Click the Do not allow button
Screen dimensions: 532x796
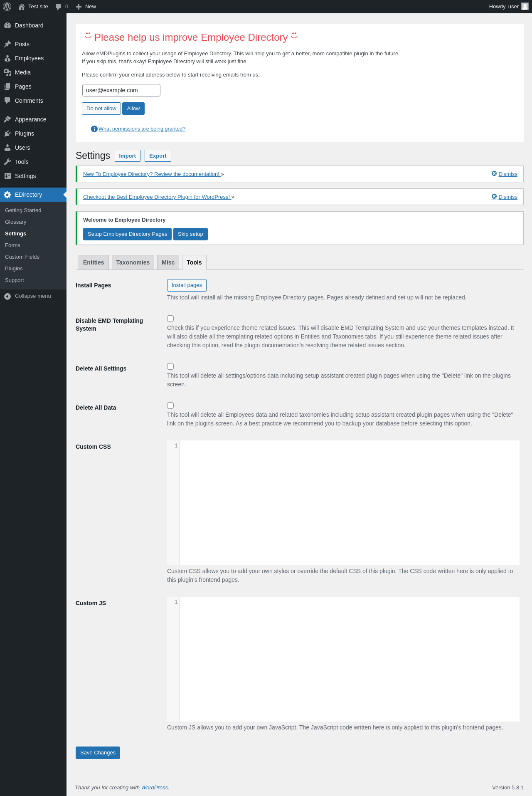pyautogui.click(x=101, y=109)
